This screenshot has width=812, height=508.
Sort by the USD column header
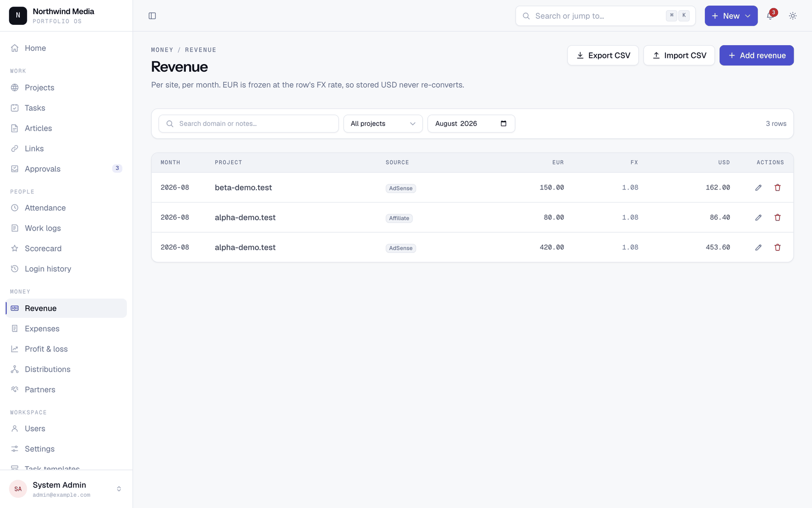click(x=724, y=163)
